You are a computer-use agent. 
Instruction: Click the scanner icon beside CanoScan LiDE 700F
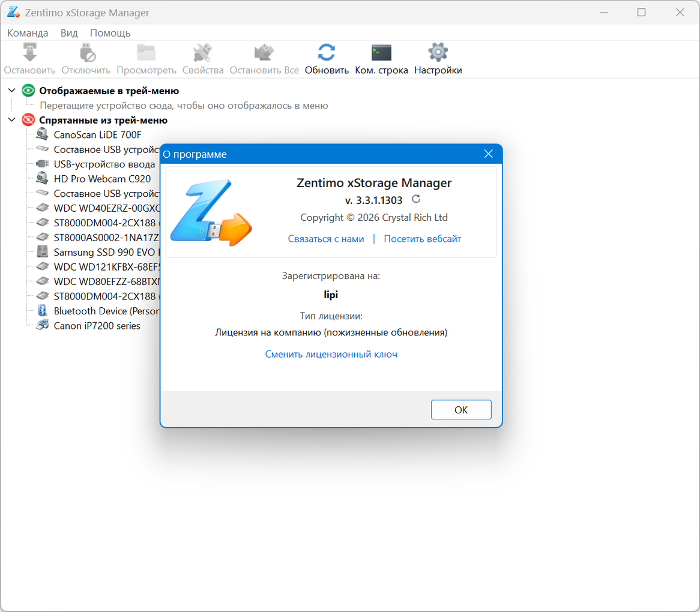tap(43, 134)
